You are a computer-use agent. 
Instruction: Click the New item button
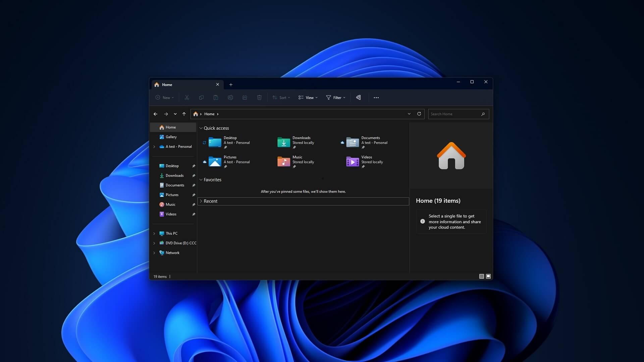[165, 97]
